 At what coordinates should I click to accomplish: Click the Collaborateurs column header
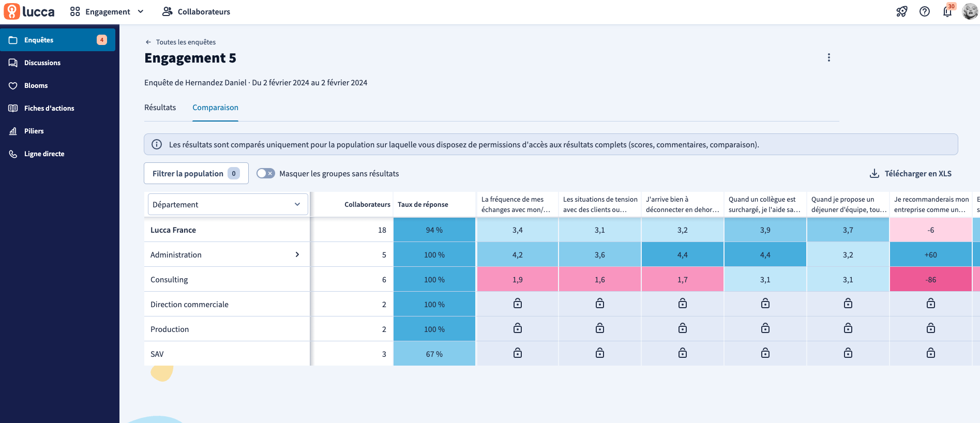[367, 204]
